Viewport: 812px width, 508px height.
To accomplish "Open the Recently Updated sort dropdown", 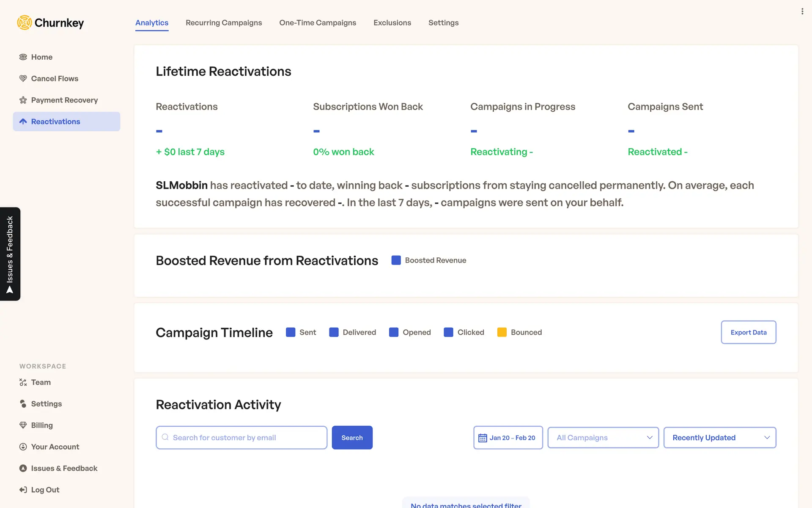I will click(720, 438).
